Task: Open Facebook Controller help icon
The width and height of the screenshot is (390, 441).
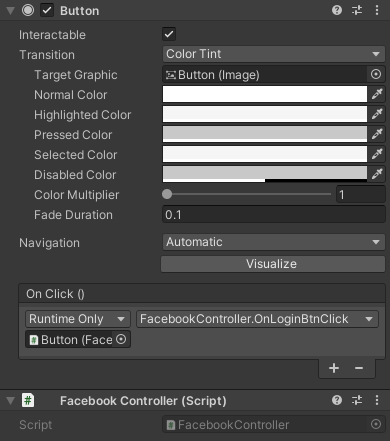Action: 337,400
